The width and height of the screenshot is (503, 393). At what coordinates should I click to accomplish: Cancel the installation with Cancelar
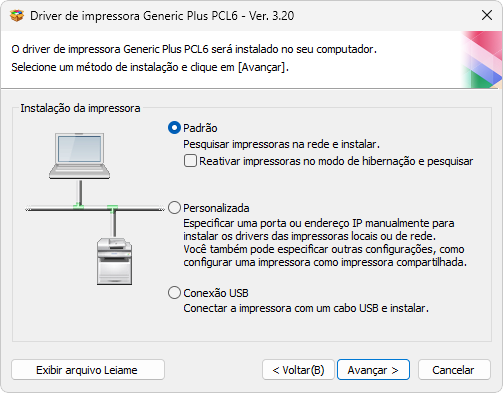click(x=454, y=370)
